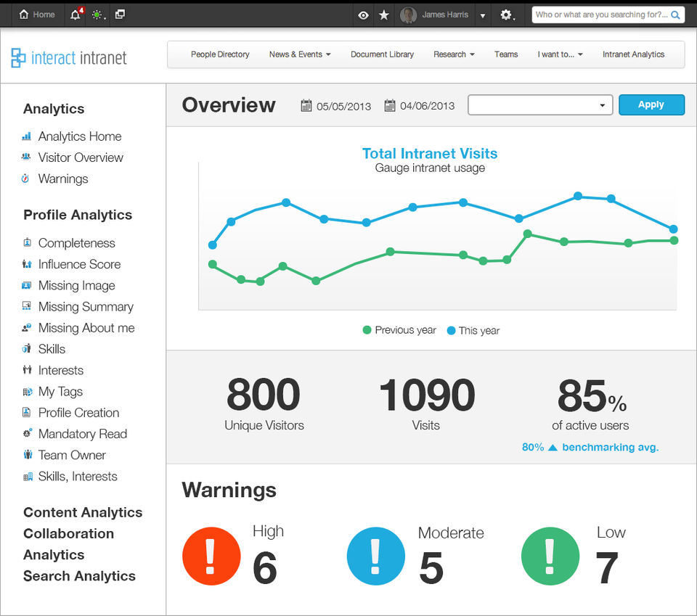Toggle Previous year legend swatch
This screenshot has width=697, height=616.
pos(367,330)
